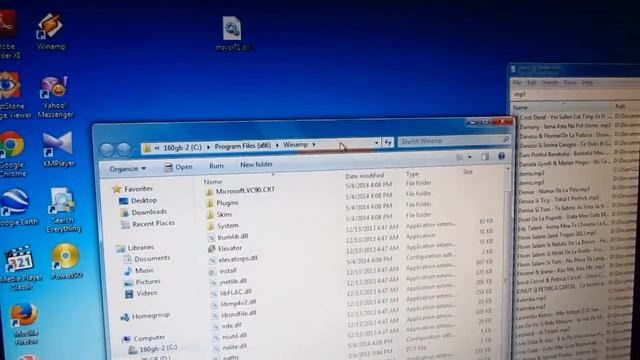Expand the address bar history dropdown
The width and height of the screenshot is (640, 360).
(376, 143)
